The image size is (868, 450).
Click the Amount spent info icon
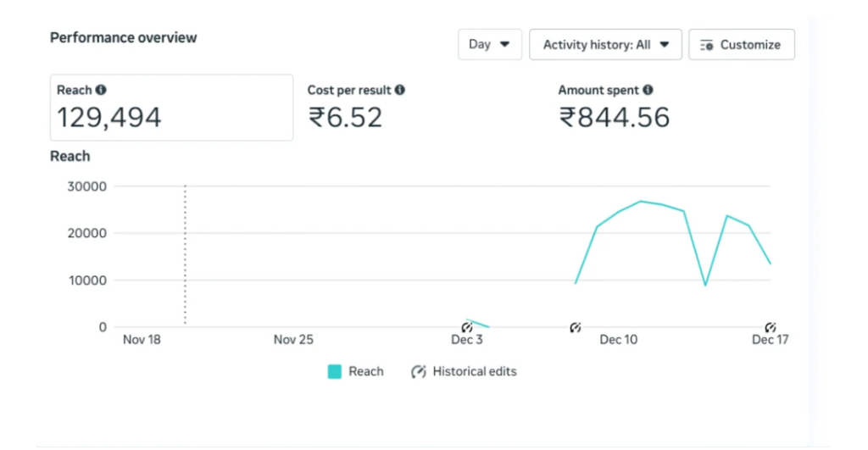648,90
